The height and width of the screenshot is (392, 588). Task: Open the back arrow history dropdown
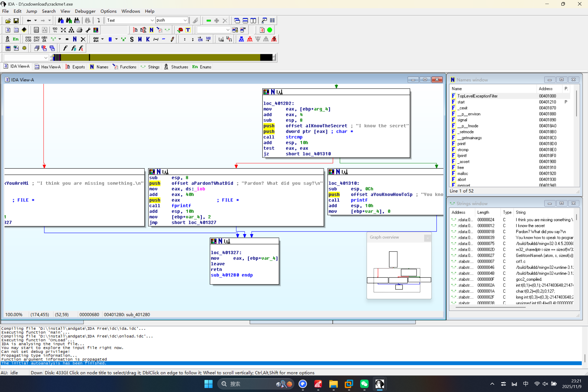35,21
